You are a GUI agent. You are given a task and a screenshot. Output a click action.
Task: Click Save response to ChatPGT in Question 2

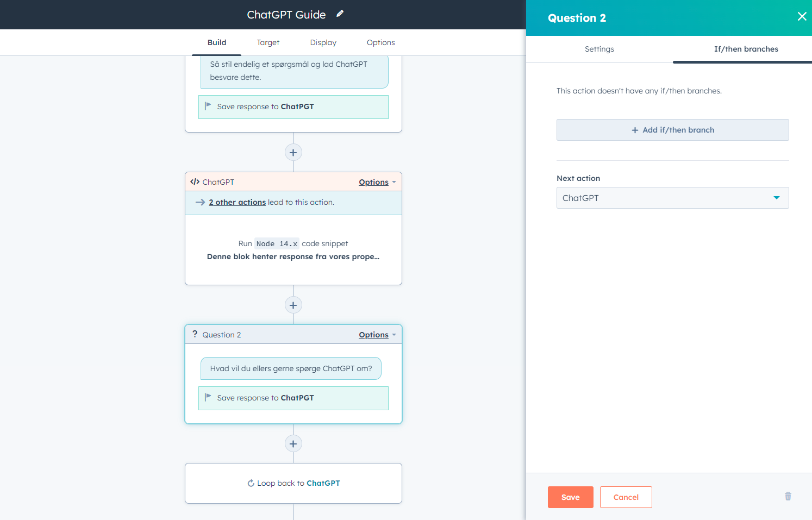(x=293, y=398)
